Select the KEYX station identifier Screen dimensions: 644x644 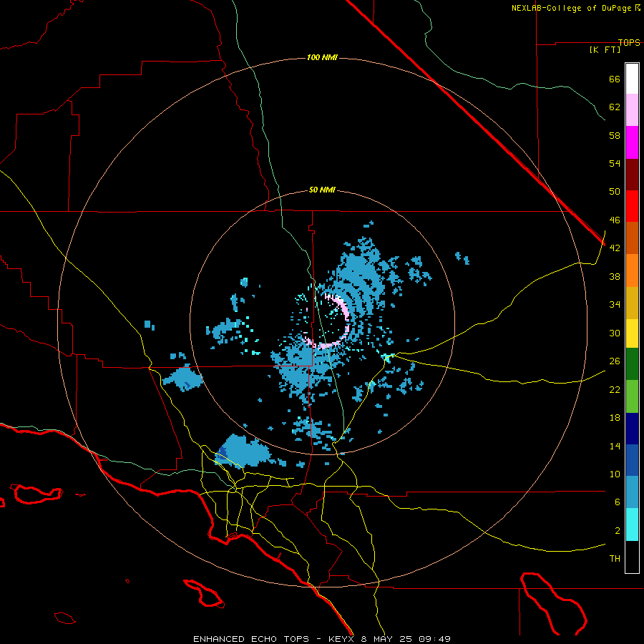(341, 639)
